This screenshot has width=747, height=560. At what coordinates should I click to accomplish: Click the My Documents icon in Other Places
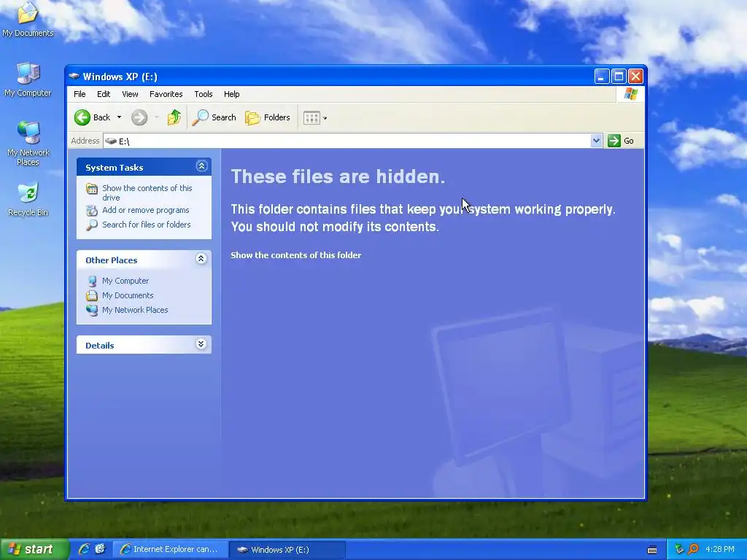coord(91,296)
